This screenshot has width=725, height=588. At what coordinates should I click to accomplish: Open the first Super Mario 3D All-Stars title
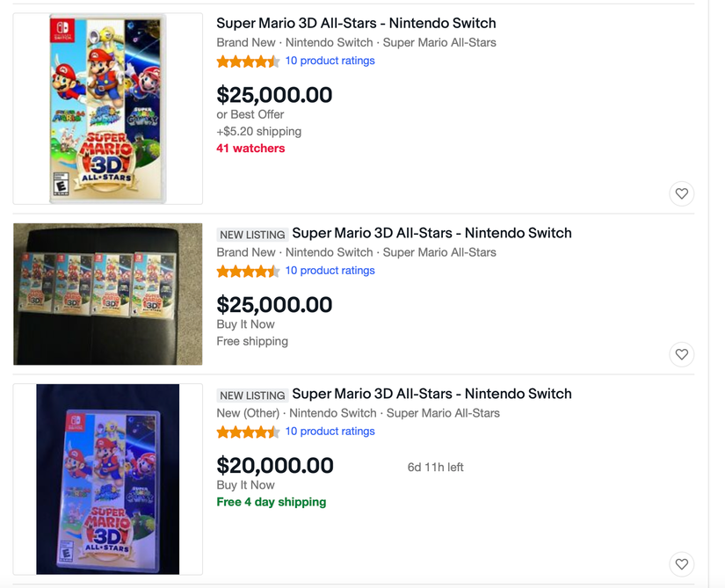point(356,22)
